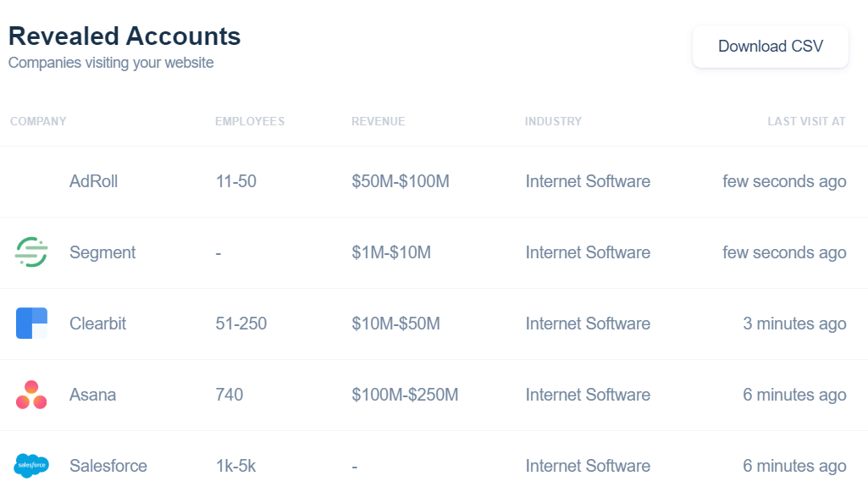868x498 pixels.
Task: Click Salesforce's 1k-5k employees cell
Action: pyautogui.click(x=235, y=466)
